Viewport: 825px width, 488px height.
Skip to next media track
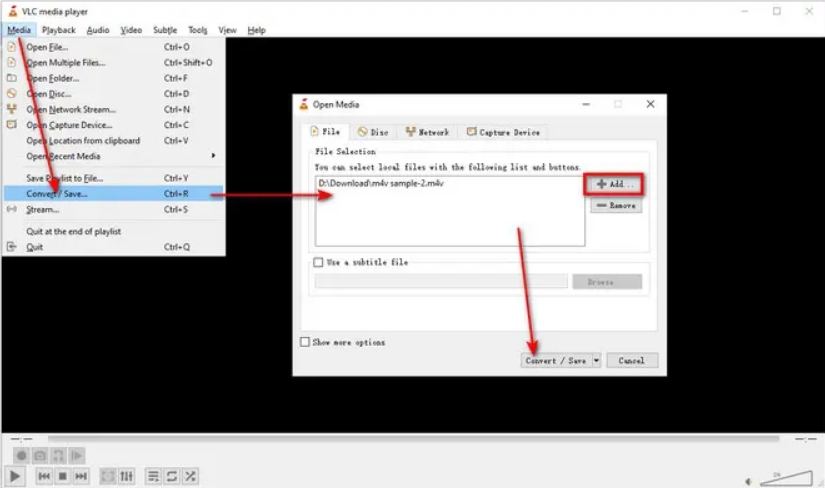[81, 476]
